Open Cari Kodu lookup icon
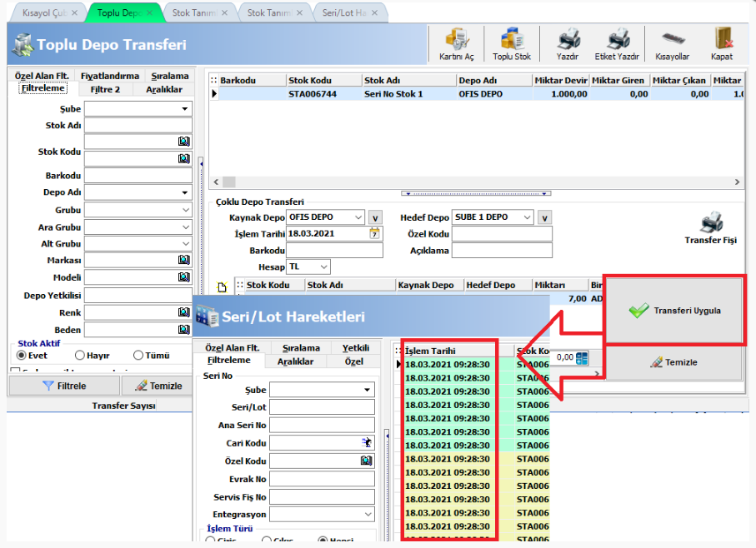This screenshot has width=756, height=548. click(367, 442)
